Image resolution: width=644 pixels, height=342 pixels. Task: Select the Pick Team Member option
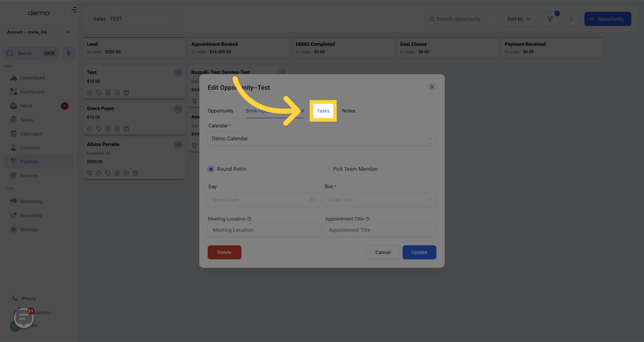tap(351, 169)
